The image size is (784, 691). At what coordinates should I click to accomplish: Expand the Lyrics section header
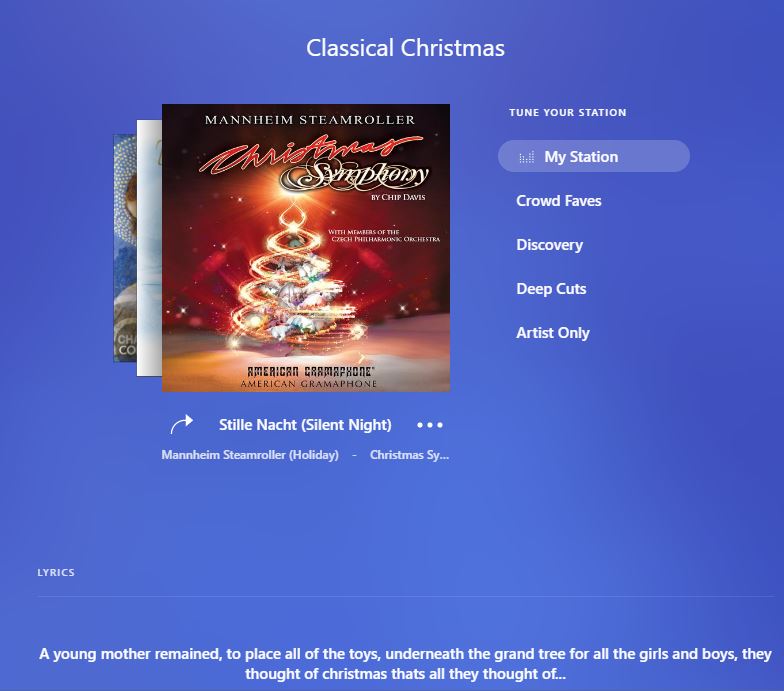pyautogui.click(x=56, y=572)
